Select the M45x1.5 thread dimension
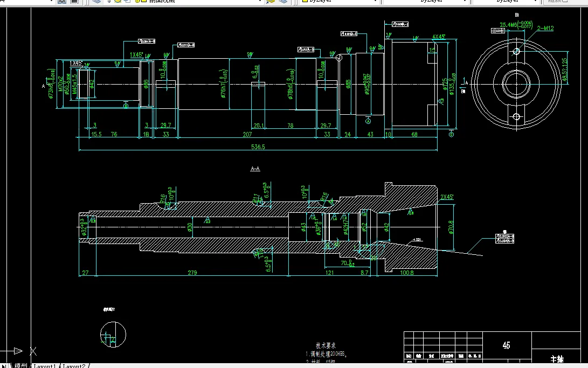The height and width of the screenshot is (368, 588). point(74,84)
